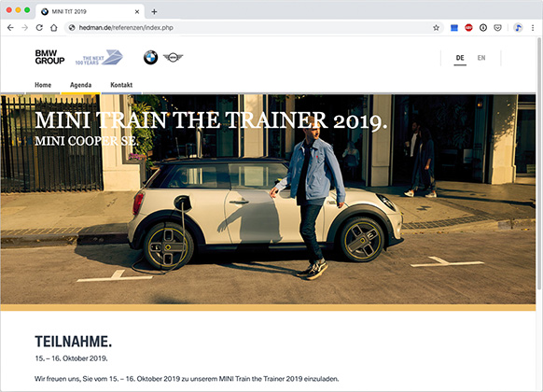543x392 pixels.
Task: Switch site language to EN
Action: pyautogui.click(x=481, y=58)
